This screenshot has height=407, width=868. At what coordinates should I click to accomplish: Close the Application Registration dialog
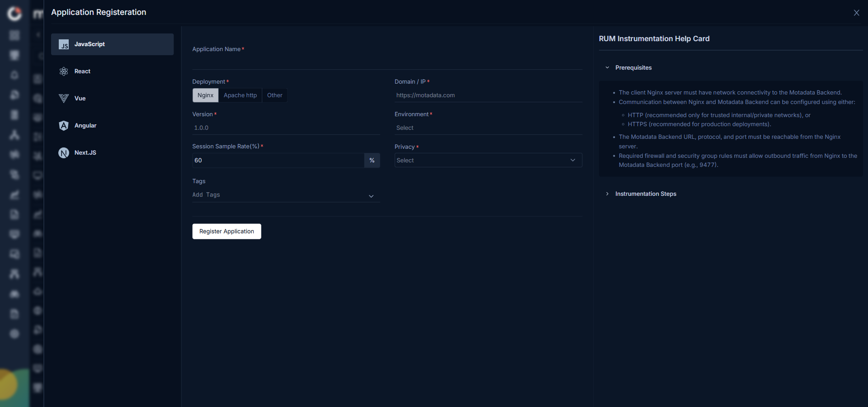point(856,13)
